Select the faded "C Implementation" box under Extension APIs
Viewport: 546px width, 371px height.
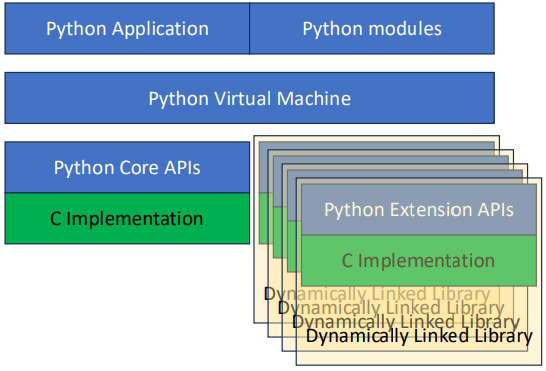(x=419, y=261)
